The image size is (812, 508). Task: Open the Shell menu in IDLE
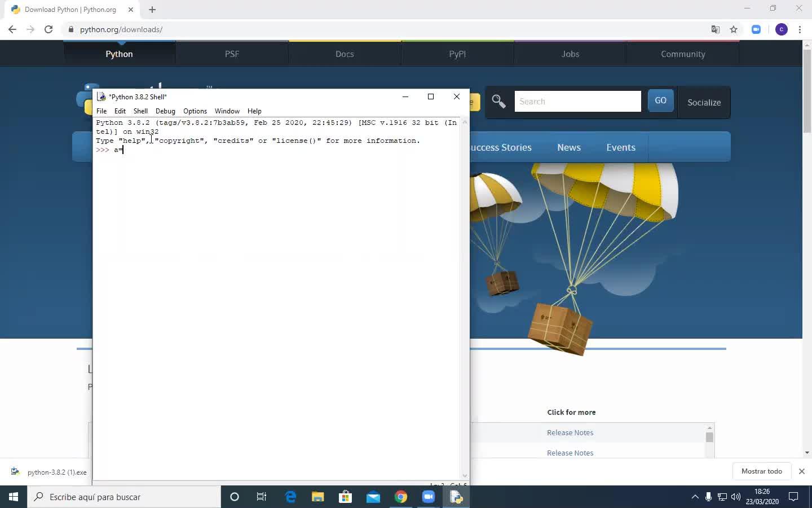coord(140,111)
